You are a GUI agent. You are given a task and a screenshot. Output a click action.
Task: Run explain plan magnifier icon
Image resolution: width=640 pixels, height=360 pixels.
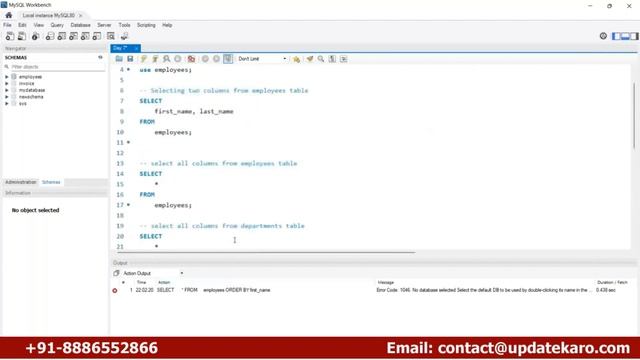point(166,59)
